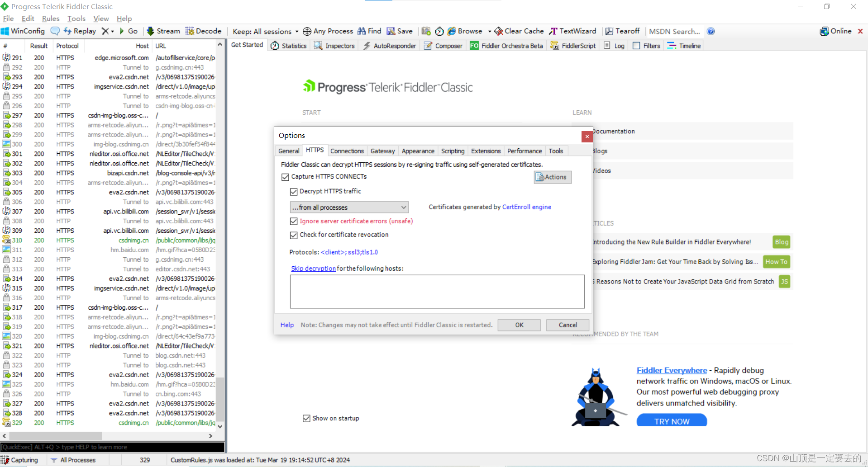Image resolution: width=868 pixels, height=467 pixels.
Task: Click the Remove sessions X icon
Action: tap(105, 31)
